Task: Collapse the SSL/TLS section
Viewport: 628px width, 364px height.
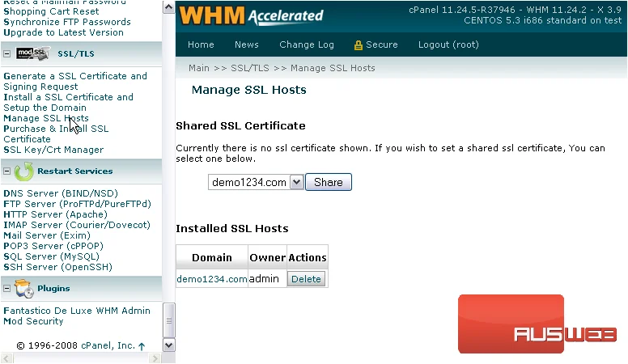Action: tap(6, 53)
